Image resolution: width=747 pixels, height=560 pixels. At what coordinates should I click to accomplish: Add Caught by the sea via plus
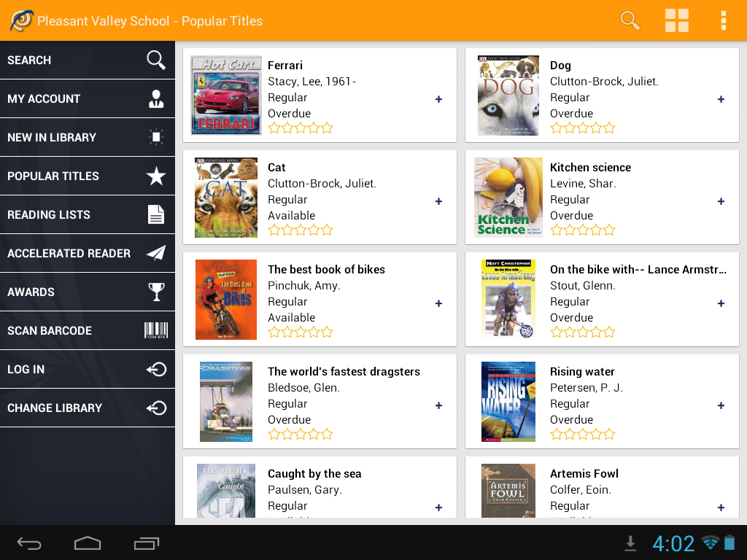coord(438,507)
